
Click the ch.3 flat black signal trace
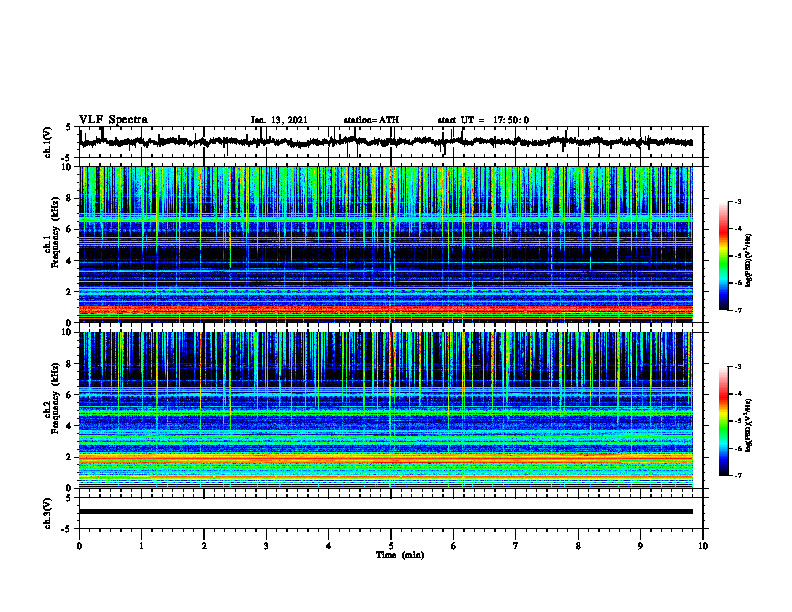pyautogui.click(x=385, y=512)
